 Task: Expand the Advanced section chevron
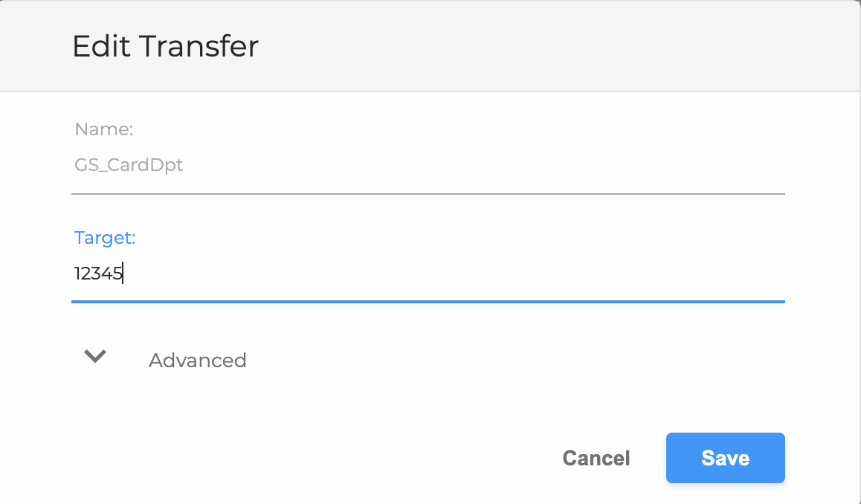pos(95,356)
